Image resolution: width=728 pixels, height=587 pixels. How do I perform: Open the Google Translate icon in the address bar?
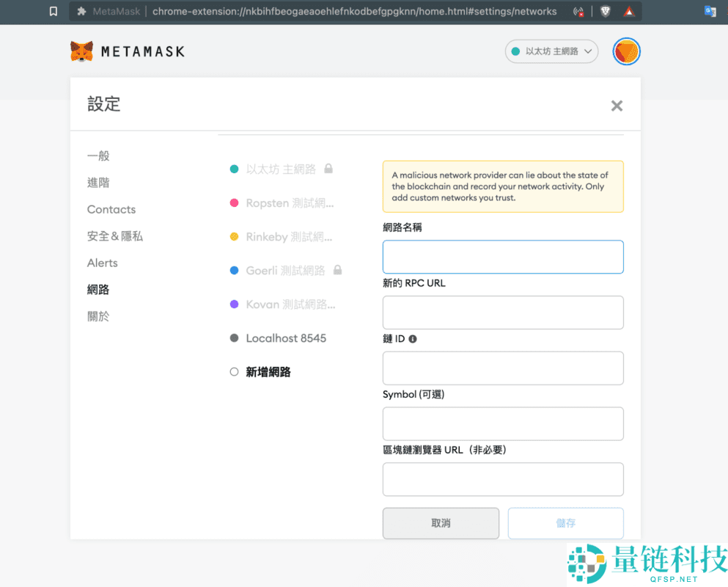710,11
